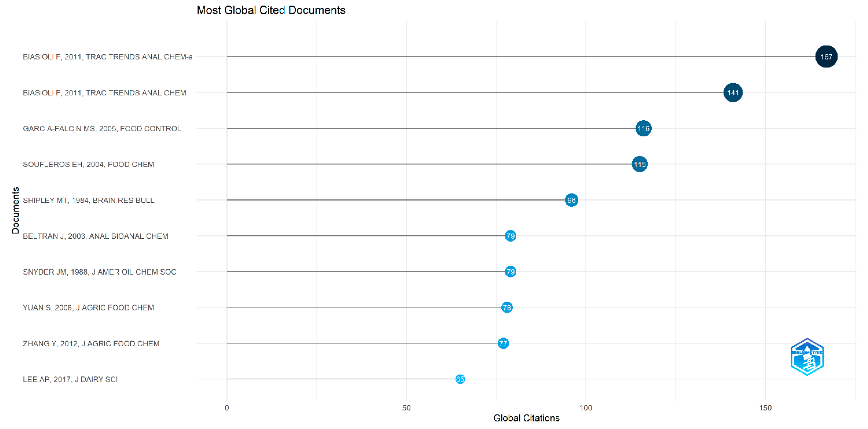Click the smallest marker labeled 65

click(460, 379)
